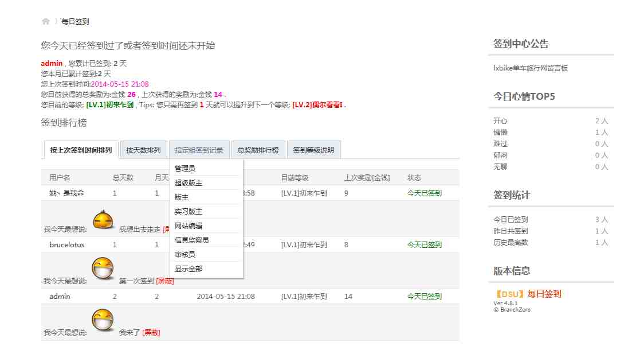Click the 2014-05-15 21:08 sign-in time in pink
Screen dimensions: 644x358
pos(120,84)
